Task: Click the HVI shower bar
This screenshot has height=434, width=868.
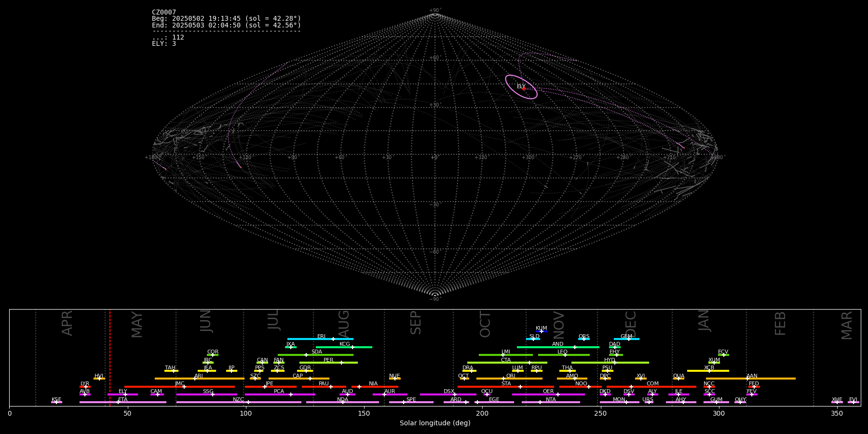Action: point(99,379)
